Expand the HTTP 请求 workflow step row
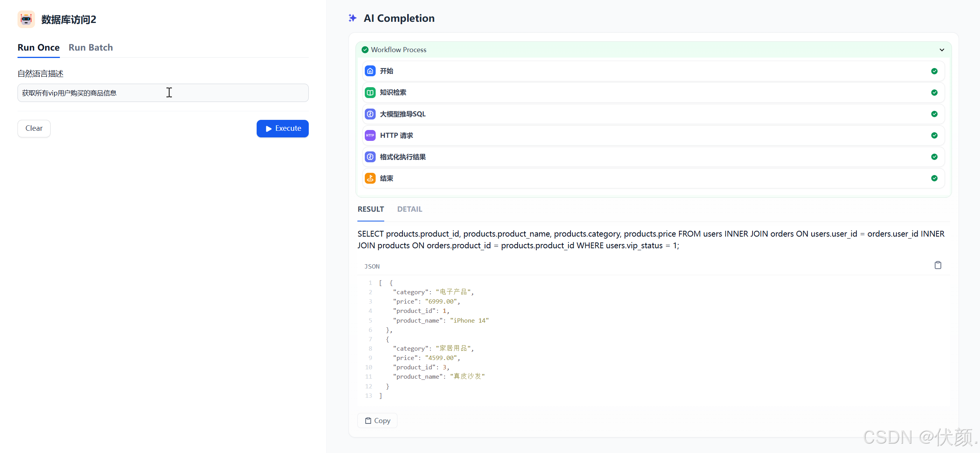This screenshot has height=453, width=980. 653,135
